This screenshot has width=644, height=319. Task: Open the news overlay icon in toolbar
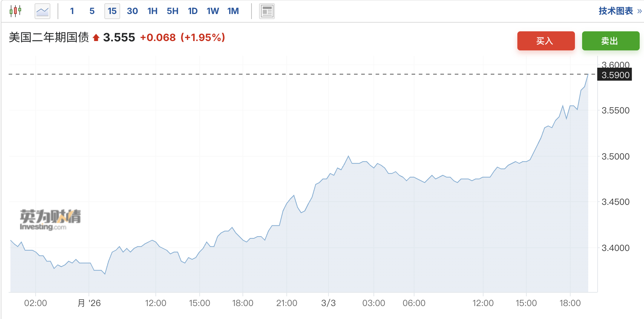click(267, 11)
